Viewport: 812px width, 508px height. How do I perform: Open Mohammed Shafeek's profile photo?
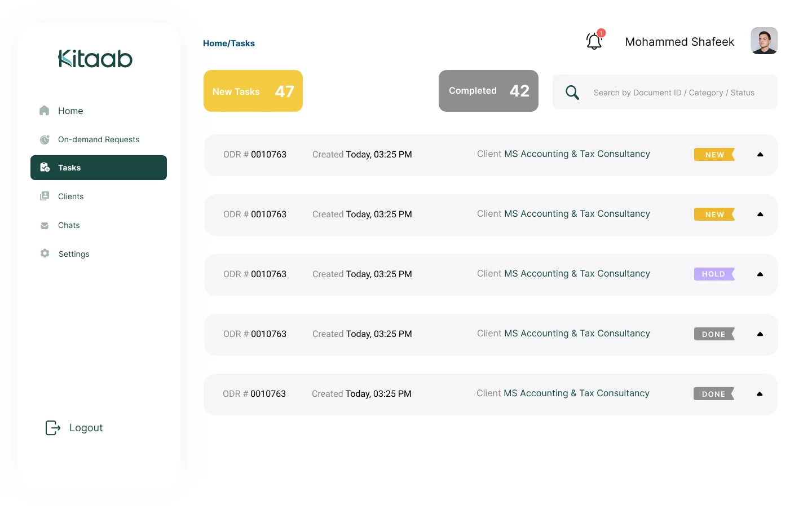[x=764, y=41]
